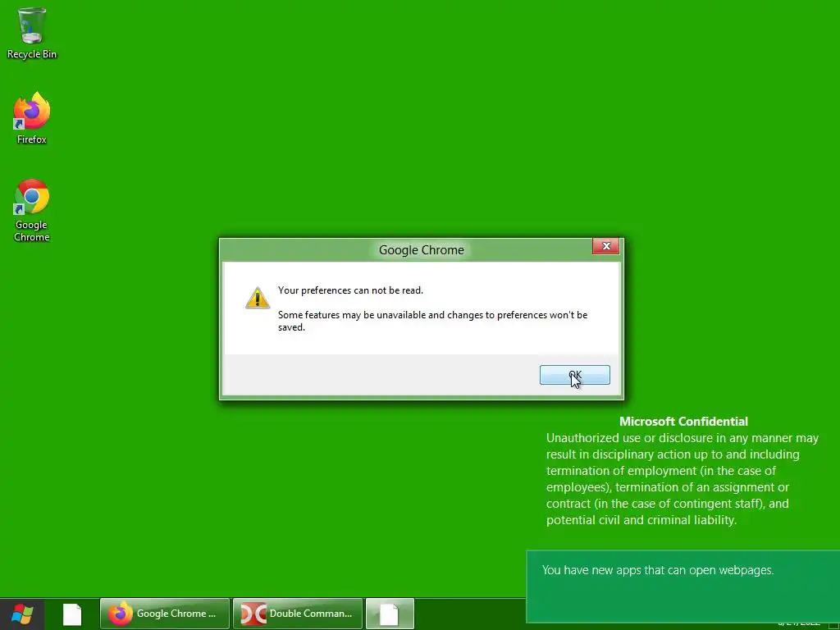Viewport: 840px width, 630px height.
Task: Click 'Your preferences can not be read.' text
Action: 350,290
